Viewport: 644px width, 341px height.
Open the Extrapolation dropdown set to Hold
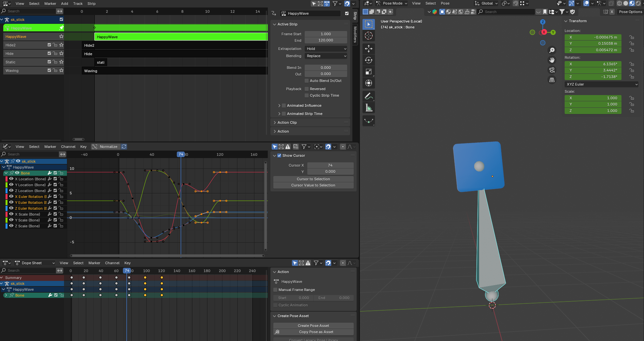326,48
